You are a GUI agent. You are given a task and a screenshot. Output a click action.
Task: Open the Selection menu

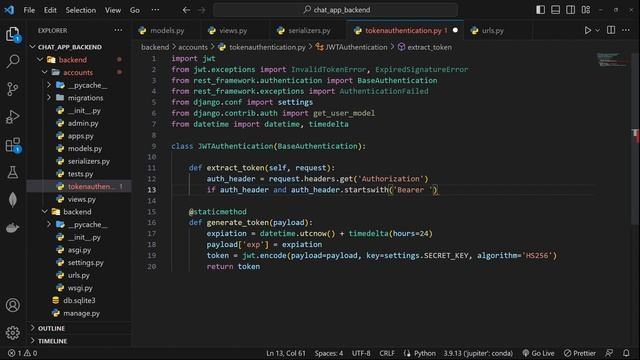pyautogui.click(x=80, y=10)
